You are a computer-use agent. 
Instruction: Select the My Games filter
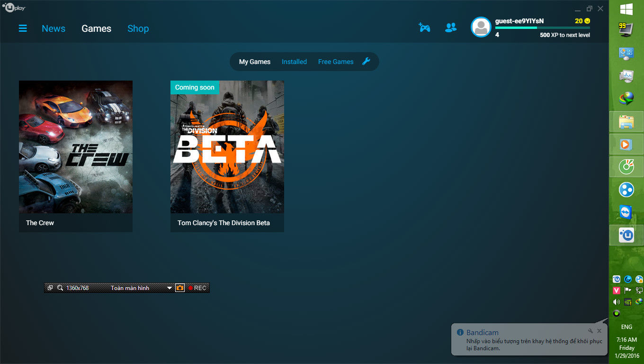click(x=255, y=62)
